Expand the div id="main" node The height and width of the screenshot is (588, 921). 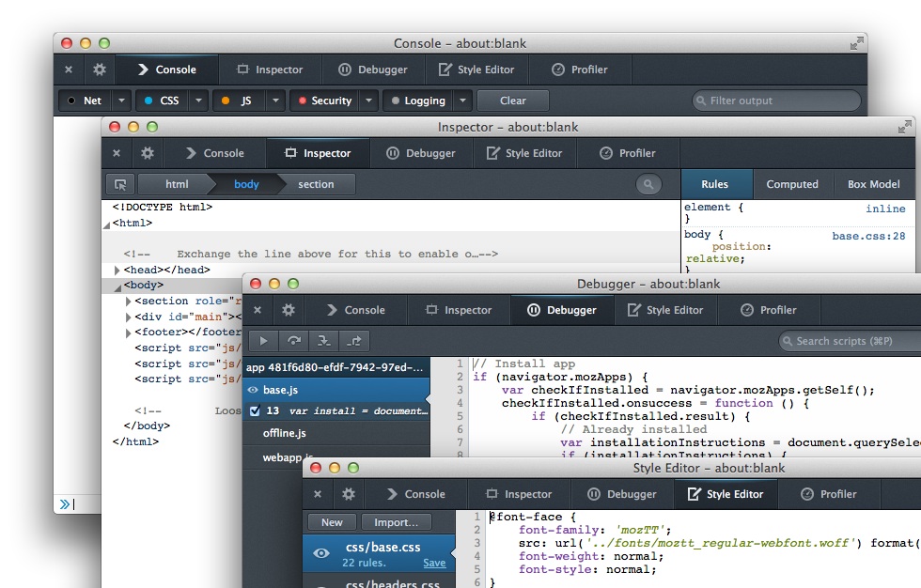[128, 317]
